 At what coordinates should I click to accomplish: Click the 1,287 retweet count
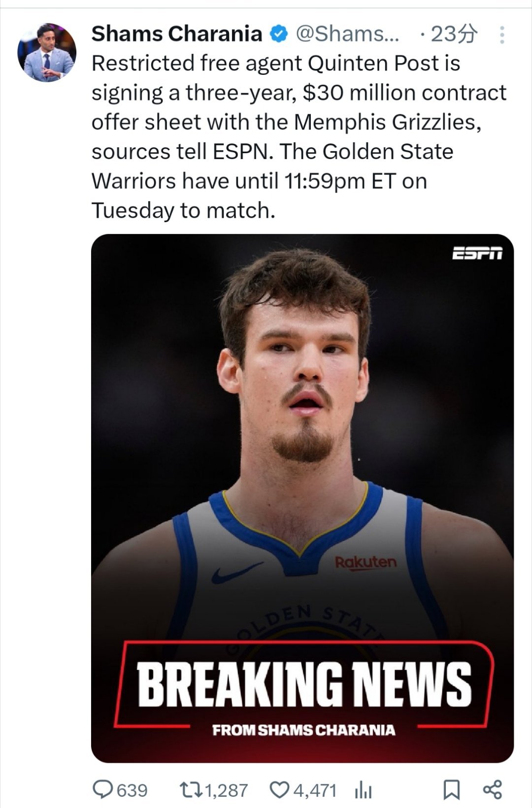pos(226,790)
